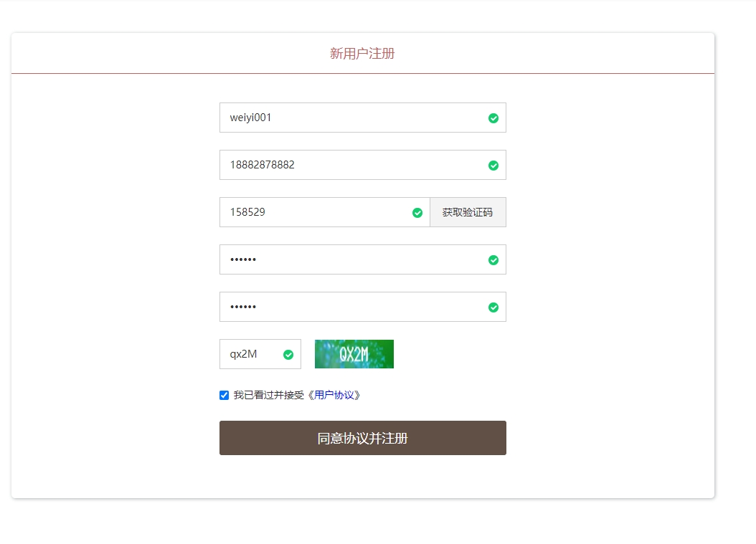Uncheck the 我已看过并接受 agreement checkbox

[x=225, y=395]
